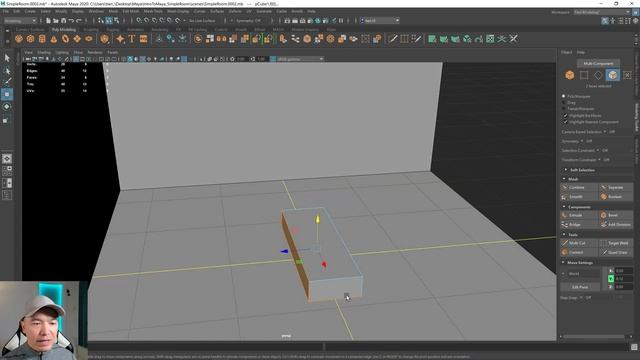This screenshot has height=360, width=640.
Task: Toggle the green Y axis lock in Move Settings
Action: click(x=611, y=279)
